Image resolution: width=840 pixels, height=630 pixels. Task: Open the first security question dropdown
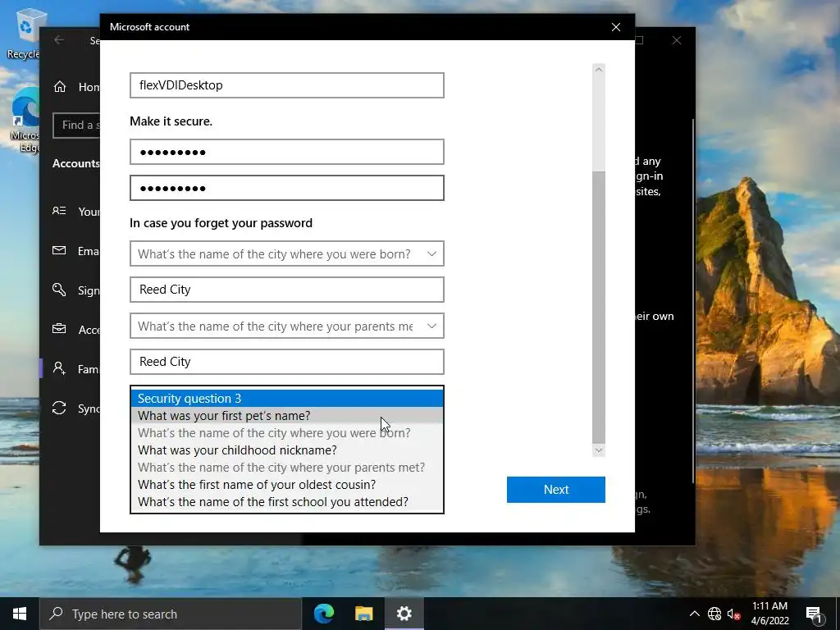[286, 253]
